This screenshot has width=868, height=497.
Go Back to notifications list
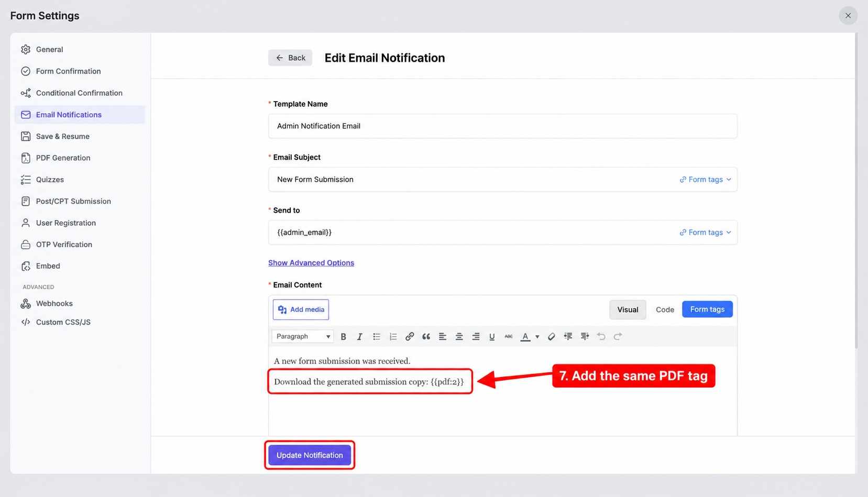point(290,58)
